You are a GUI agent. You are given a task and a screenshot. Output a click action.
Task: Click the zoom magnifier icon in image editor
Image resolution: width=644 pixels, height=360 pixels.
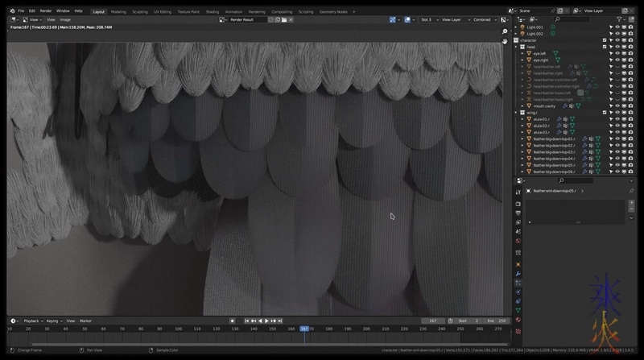[505, 31]
